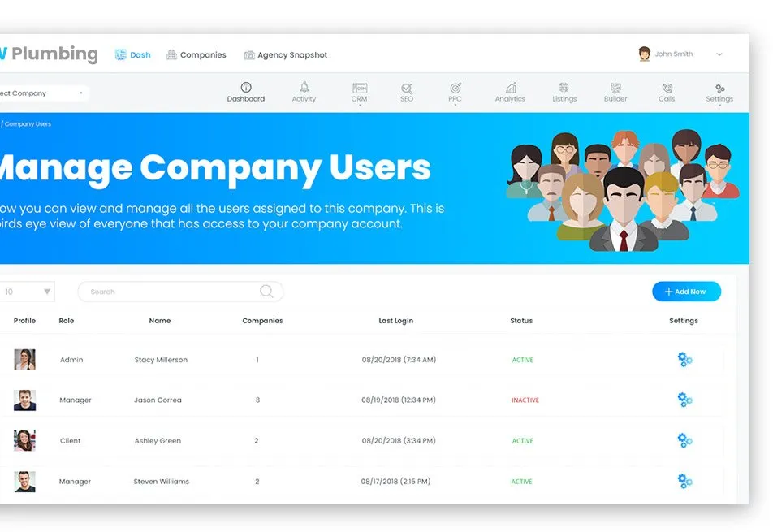
Task: Open the Calls phone icon
Action: 667,88
